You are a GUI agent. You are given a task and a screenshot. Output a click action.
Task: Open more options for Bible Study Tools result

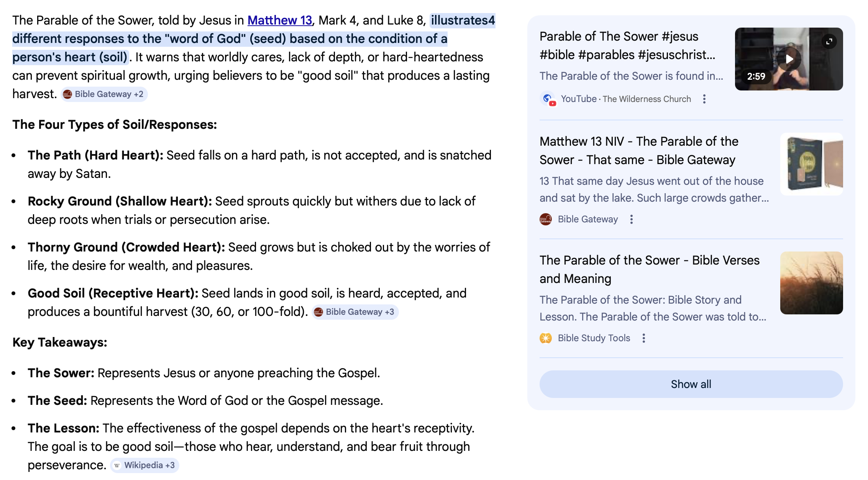click(644, 338)
